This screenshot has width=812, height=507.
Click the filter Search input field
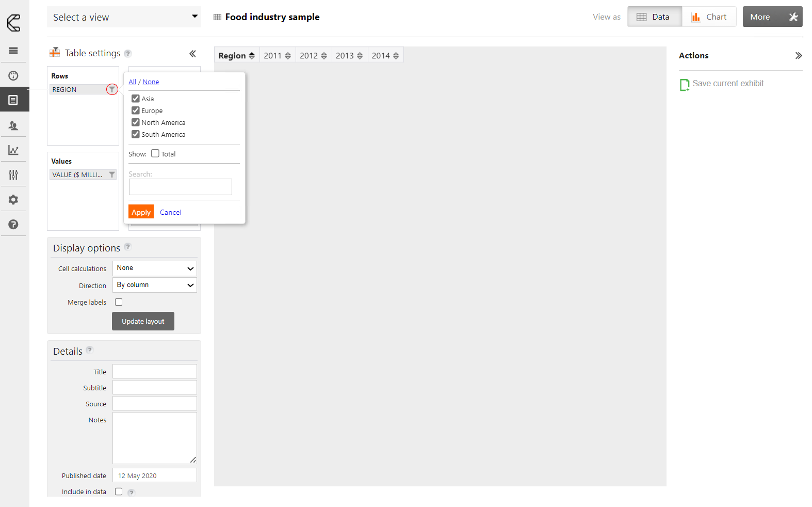(180, 187)
